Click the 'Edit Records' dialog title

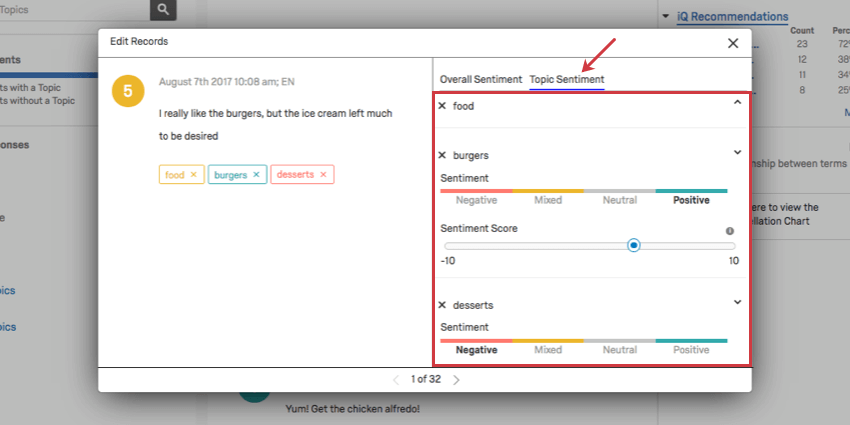click(x=139, y=41)
